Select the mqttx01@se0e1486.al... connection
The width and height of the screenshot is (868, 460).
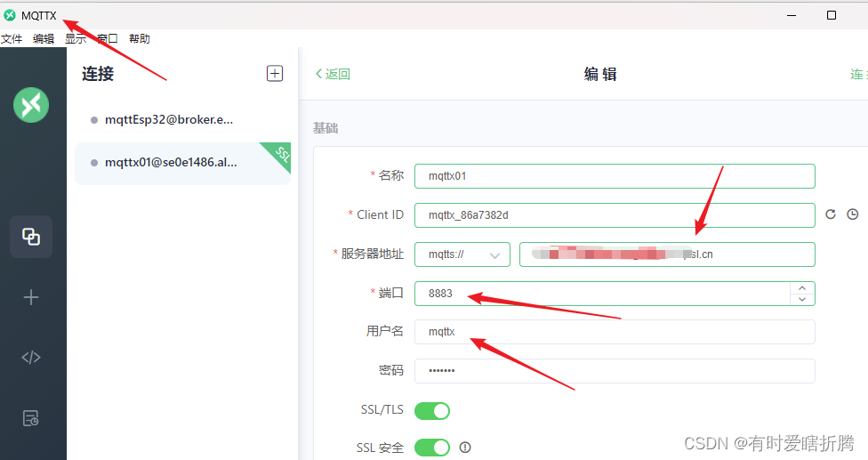click(x=182, y=163)
